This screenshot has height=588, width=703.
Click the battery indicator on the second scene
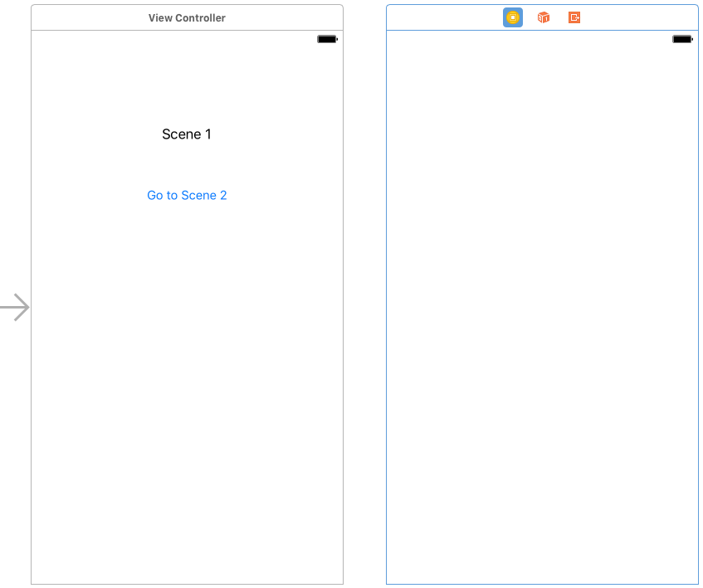681,38
